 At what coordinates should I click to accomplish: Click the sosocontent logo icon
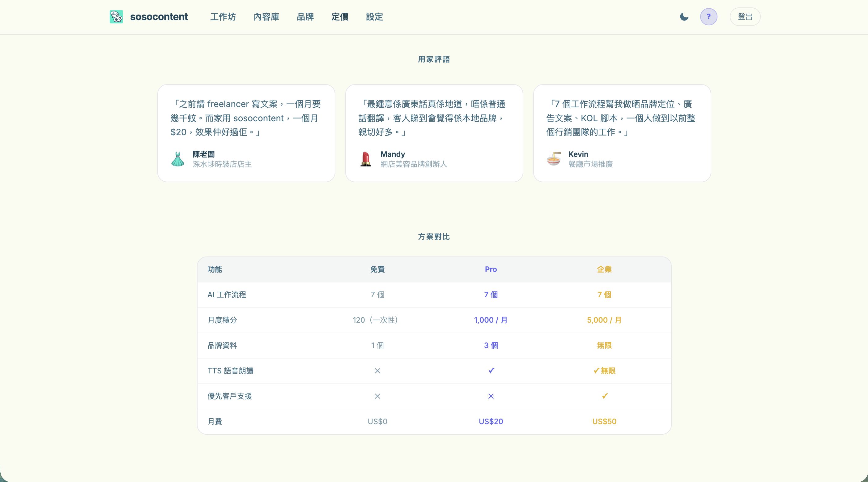tap(116, 16)
